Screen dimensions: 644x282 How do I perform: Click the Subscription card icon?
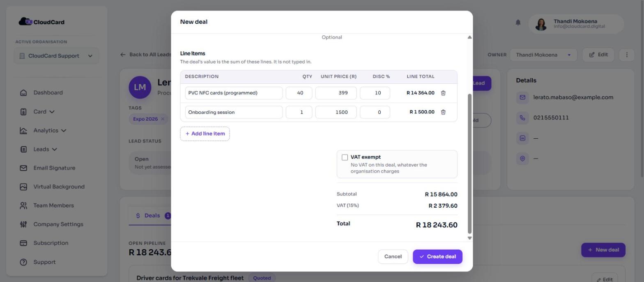tap(23, 243)
